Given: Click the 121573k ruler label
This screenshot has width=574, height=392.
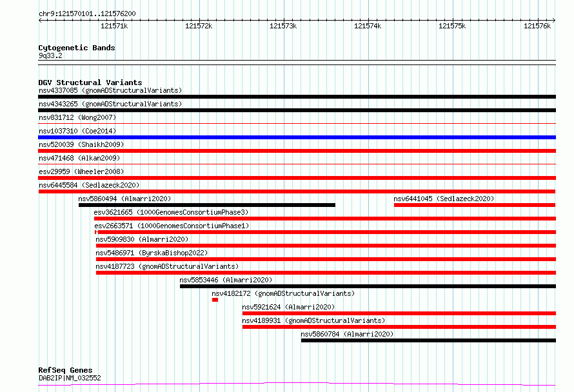Looking at the screenshot, I should 283,26.
